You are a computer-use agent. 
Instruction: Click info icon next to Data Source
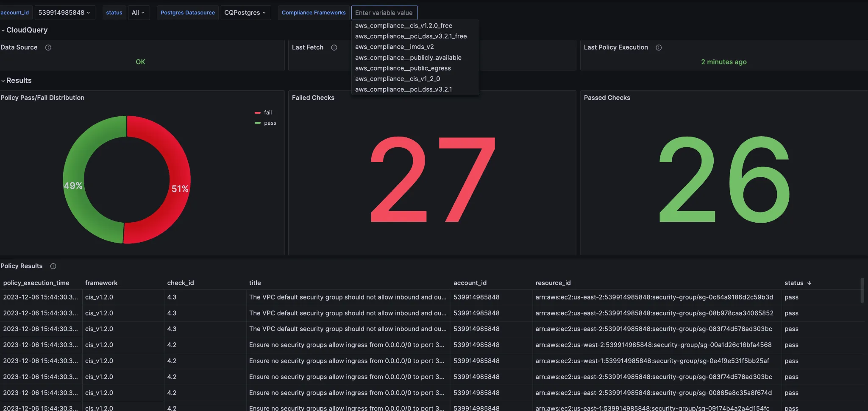point(48,48)
